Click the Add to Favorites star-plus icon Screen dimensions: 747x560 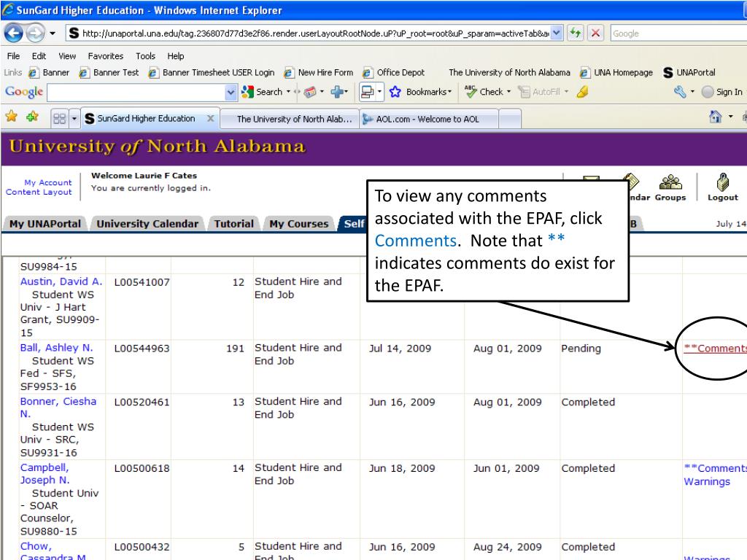[32, 117]
